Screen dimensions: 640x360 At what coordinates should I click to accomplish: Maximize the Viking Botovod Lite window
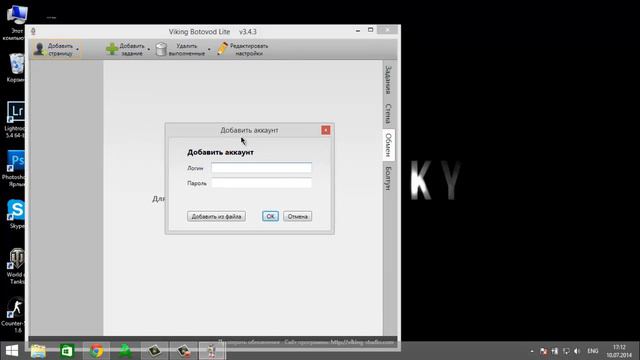click(371, 30)
